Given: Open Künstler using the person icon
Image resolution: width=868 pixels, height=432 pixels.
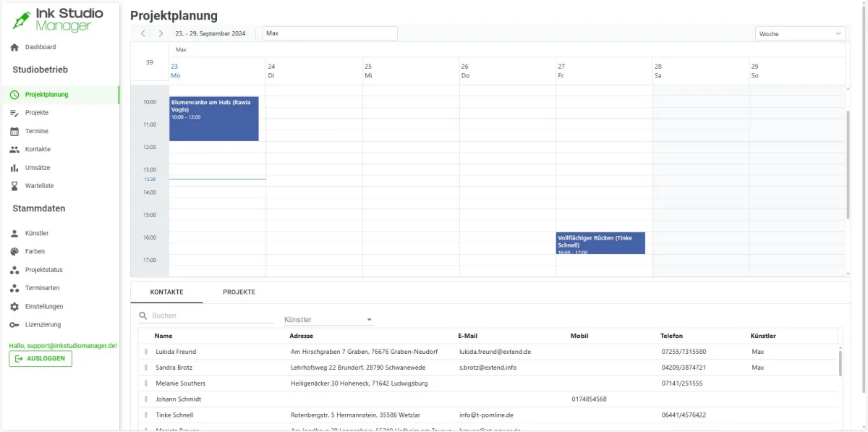Looking at the screenshot, I should coord(14,233).
